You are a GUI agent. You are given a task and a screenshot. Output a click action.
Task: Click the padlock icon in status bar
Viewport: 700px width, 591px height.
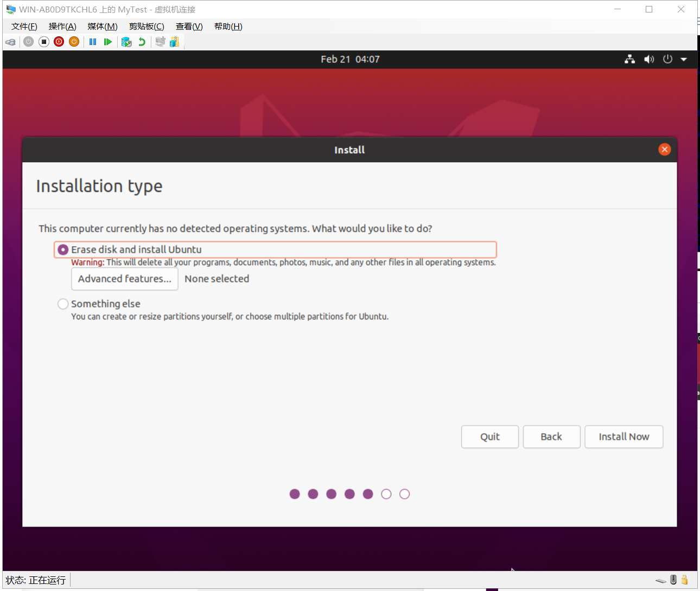point(685,580)
